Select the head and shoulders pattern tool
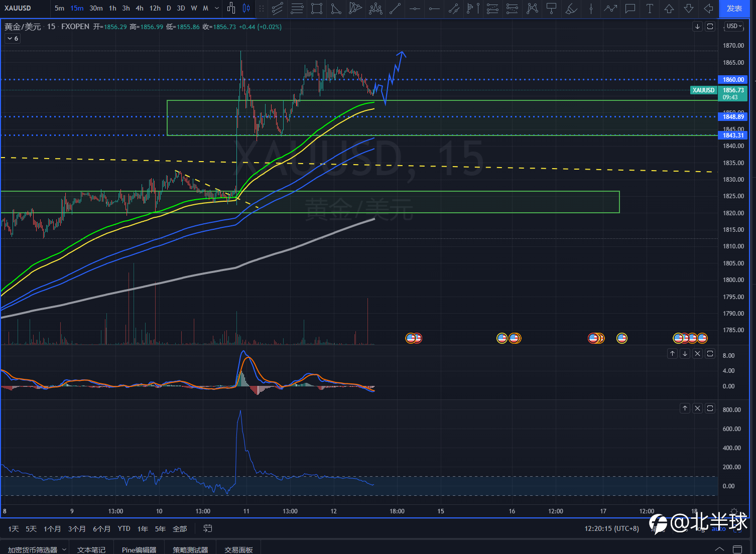This screenshot has width=756, height=554. 375,8
